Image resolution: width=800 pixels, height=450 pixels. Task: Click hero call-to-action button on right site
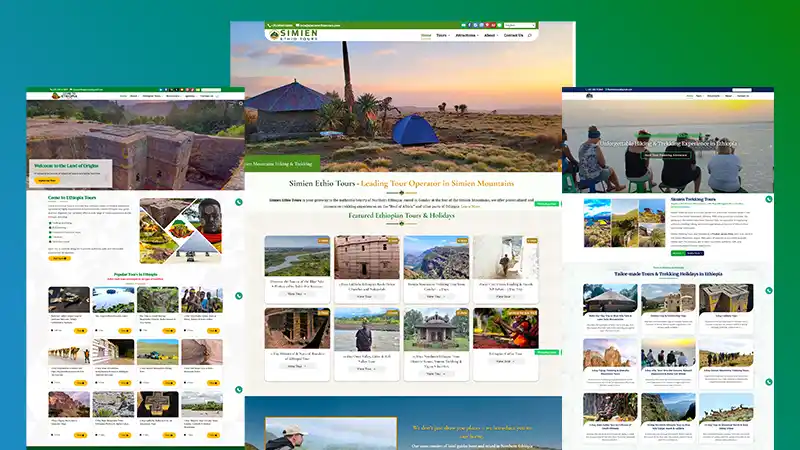point(666,155)
